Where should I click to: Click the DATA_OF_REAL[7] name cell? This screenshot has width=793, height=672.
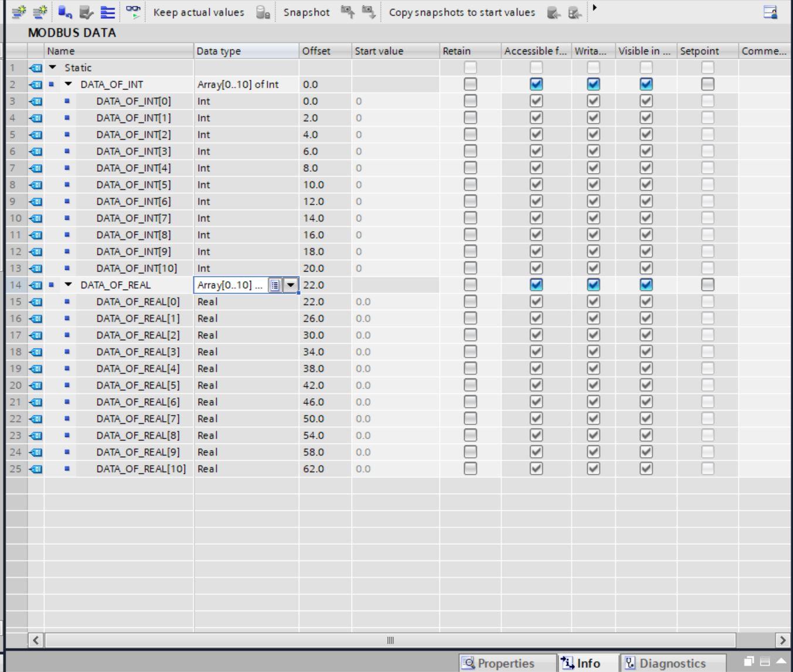pos(138,419)
